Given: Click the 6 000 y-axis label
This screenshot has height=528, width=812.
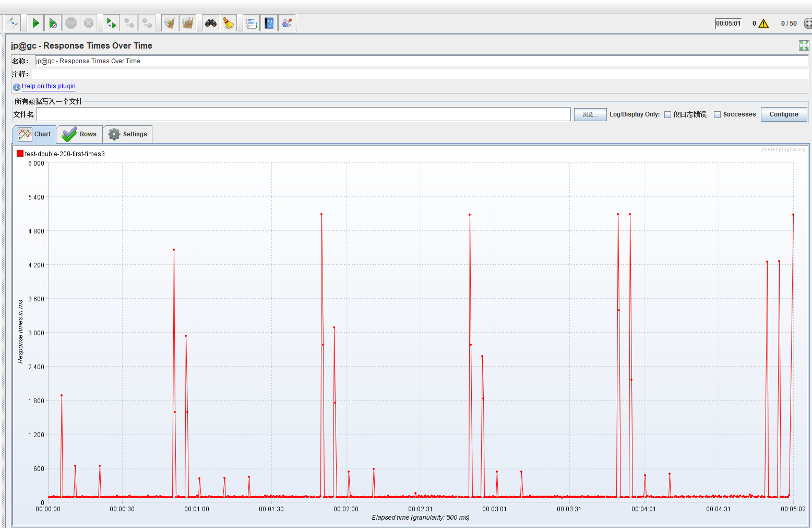Looking at the screenshot, I should coord(37,163).
